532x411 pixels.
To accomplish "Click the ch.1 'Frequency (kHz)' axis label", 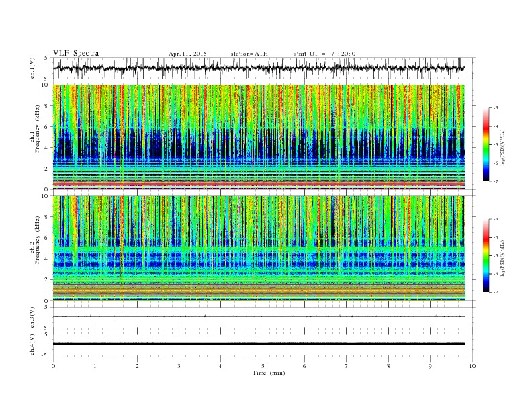I will coord(38,129).
